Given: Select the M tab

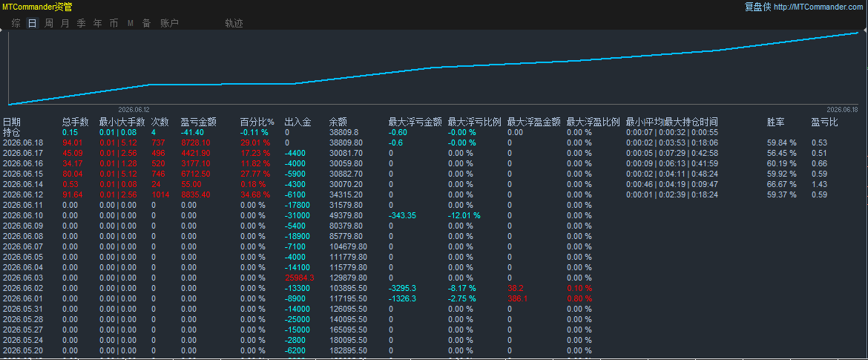Looking at the screenshot, I should coord(131,23).
